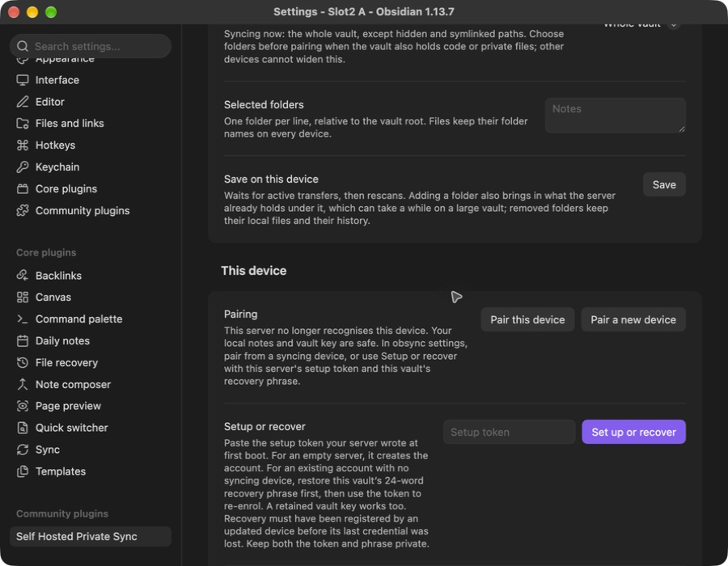
Task: Click the search magnifier icon in settings
Action: [23, 46]
